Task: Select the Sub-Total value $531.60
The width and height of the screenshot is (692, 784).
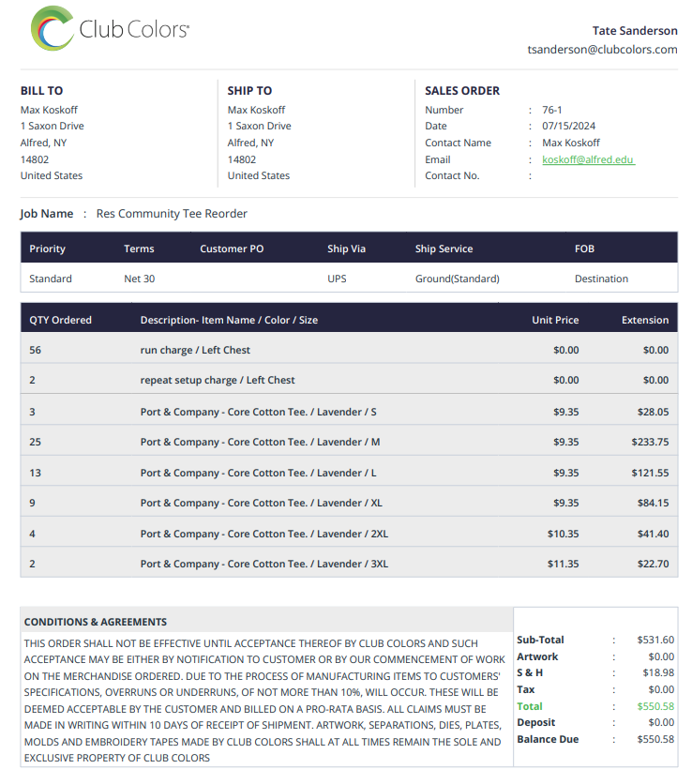Action: 655,640
